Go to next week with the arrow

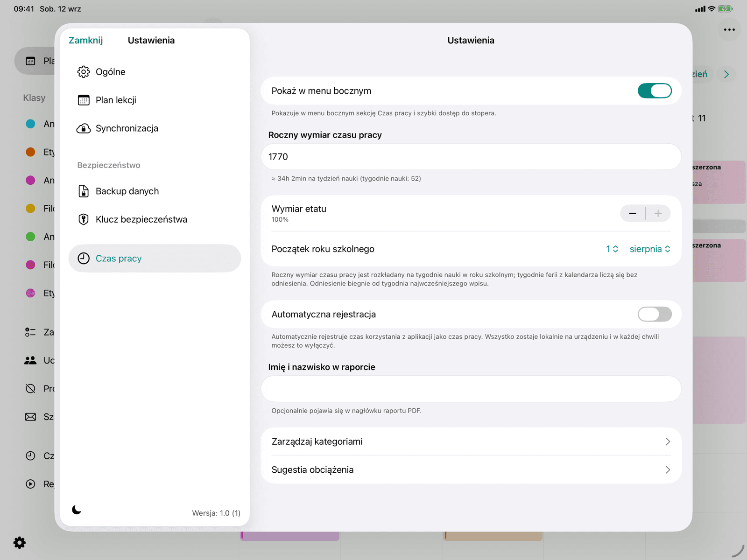[x=726, y=74]
